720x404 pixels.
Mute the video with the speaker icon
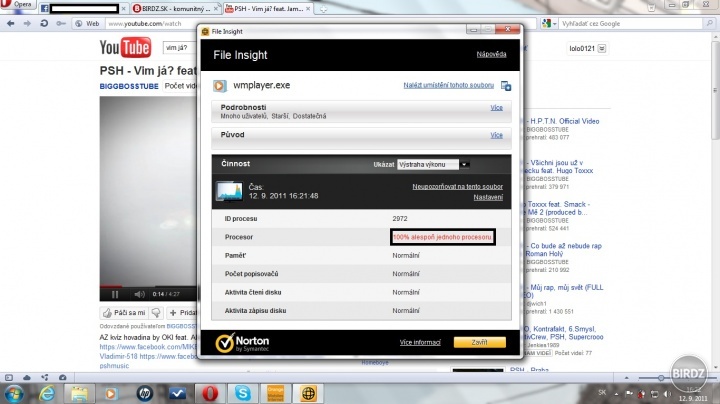coord(140,294)
